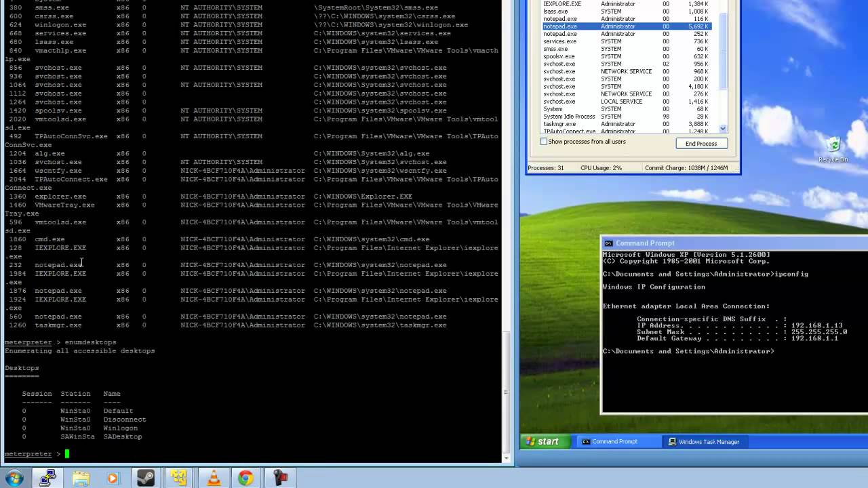Click Subnet Mask 255.255.255.0 value
Screen dimensions: 868x488
tap(819, 332)
